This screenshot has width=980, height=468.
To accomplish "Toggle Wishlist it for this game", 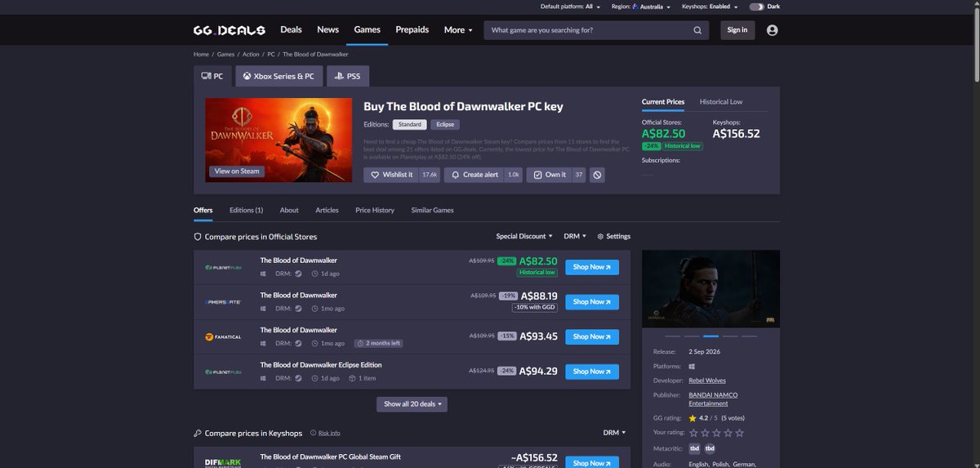I will [392, 175].
